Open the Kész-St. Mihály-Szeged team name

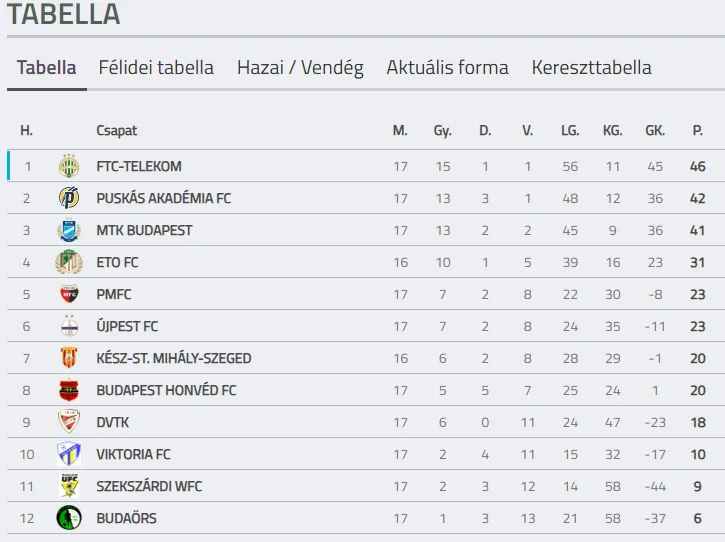tap(173, 358)
